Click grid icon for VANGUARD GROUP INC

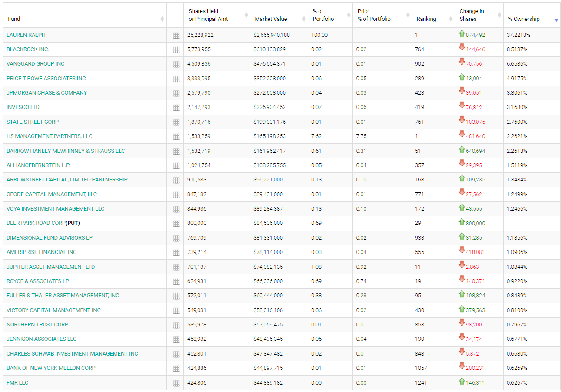point(176,64)
